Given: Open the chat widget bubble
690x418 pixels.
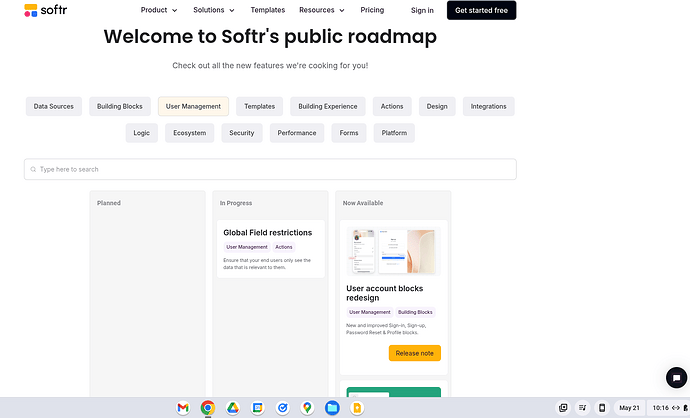Looking at the screenshot, I should pyautogui.click(x=676, y=378).
